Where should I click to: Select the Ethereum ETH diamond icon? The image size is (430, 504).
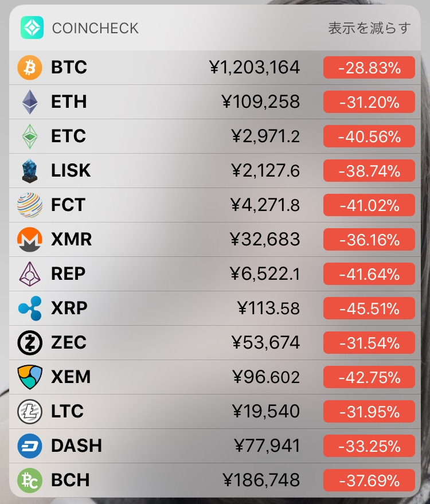pyautogui.click(x=30, y=102)
